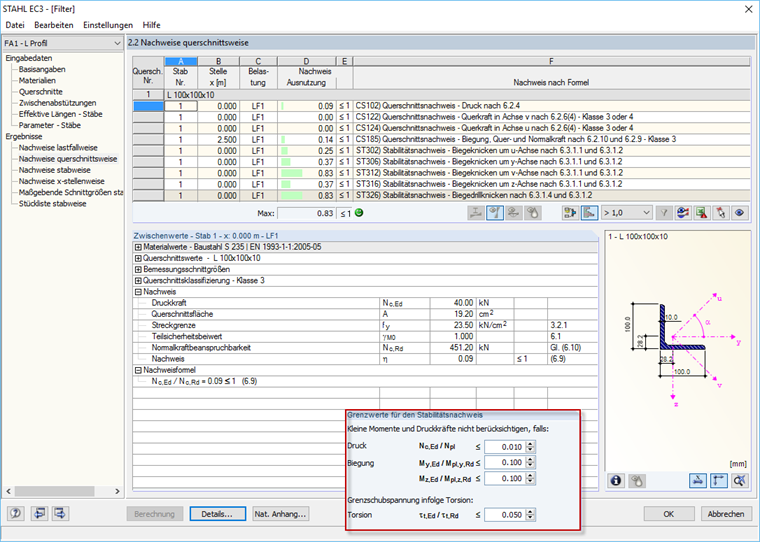The image size is (760, 542).
Task: Click the eye view mode icon
Action: pos(740,213)
